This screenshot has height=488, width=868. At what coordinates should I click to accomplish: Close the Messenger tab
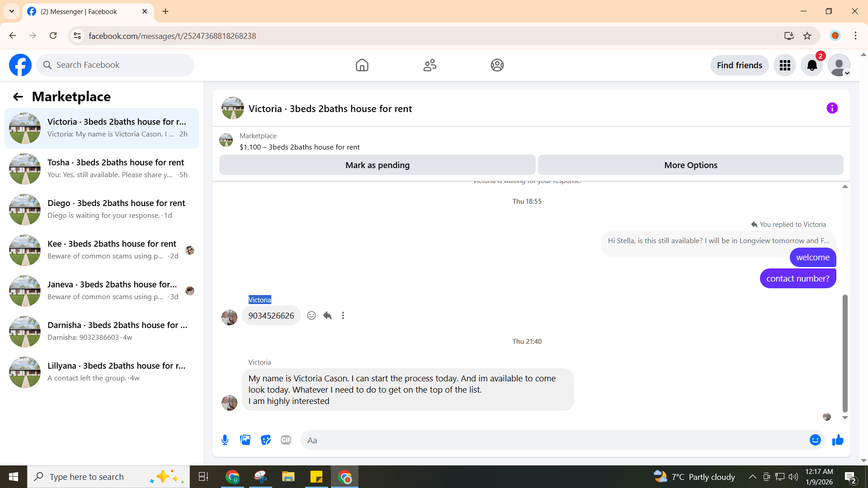pyautogui.click(x=145, y=11)
